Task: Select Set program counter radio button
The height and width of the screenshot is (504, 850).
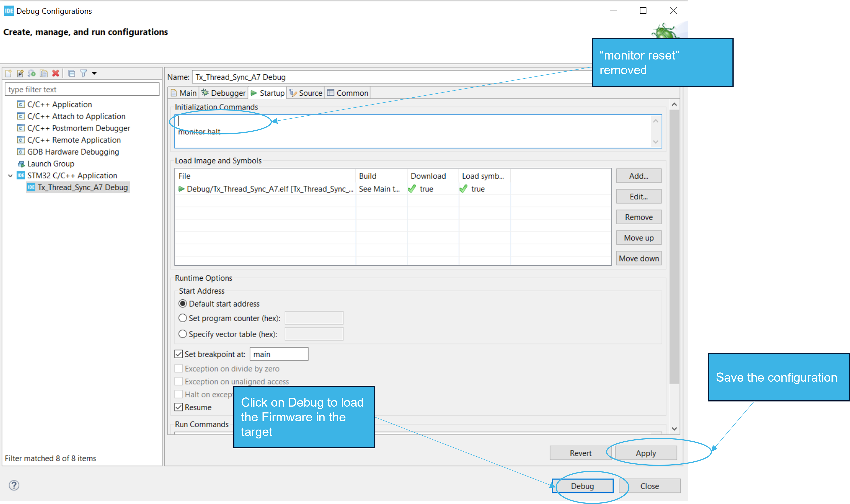Action: pos(183,318)
